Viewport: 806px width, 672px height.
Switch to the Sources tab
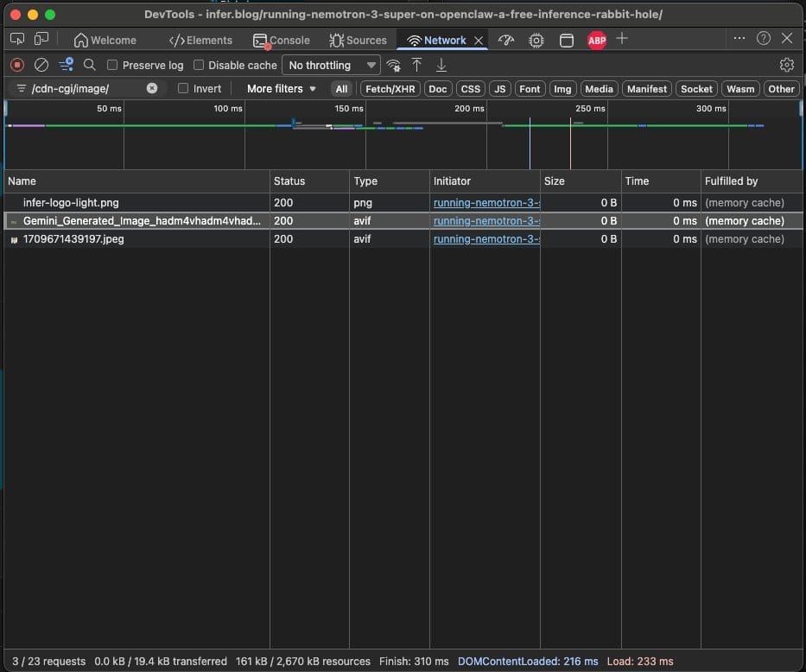click(x=358, y=40)
